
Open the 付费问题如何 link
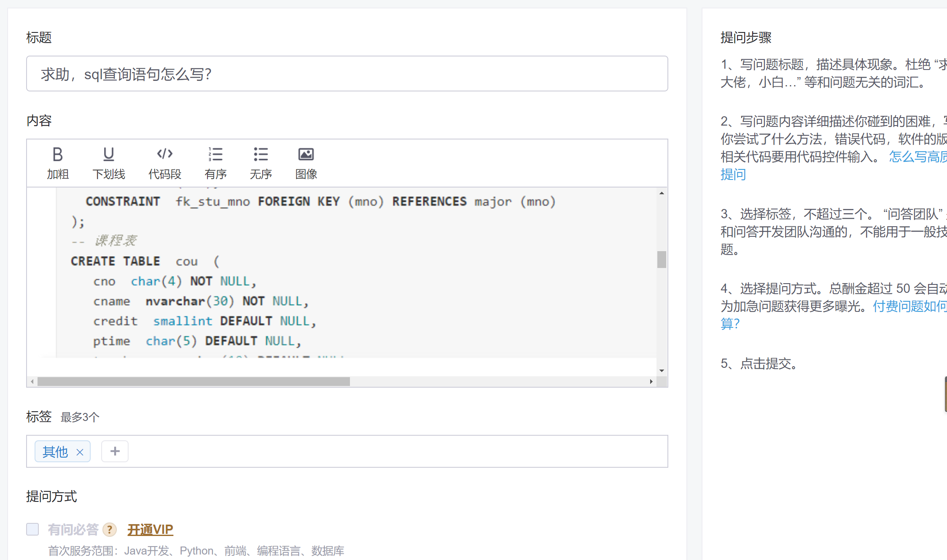[x=909, y=306]
